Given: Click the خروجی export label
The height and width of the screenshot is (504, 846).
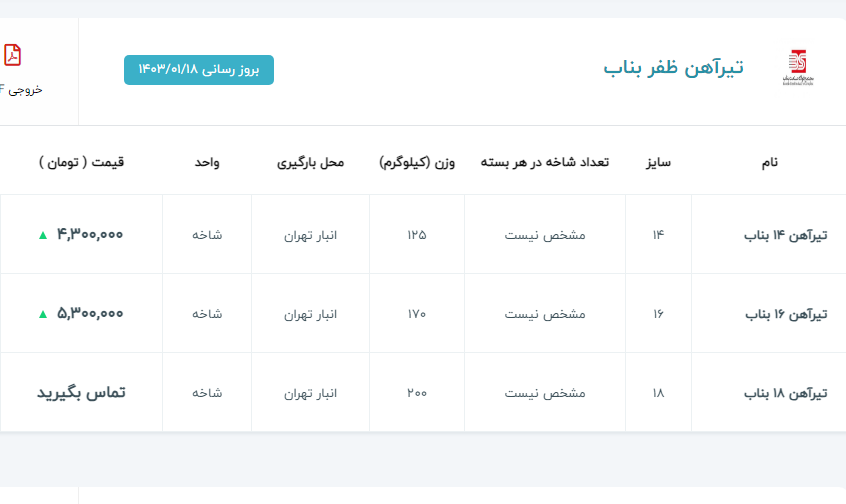Looking at the screenshot, I should point(22,90).
